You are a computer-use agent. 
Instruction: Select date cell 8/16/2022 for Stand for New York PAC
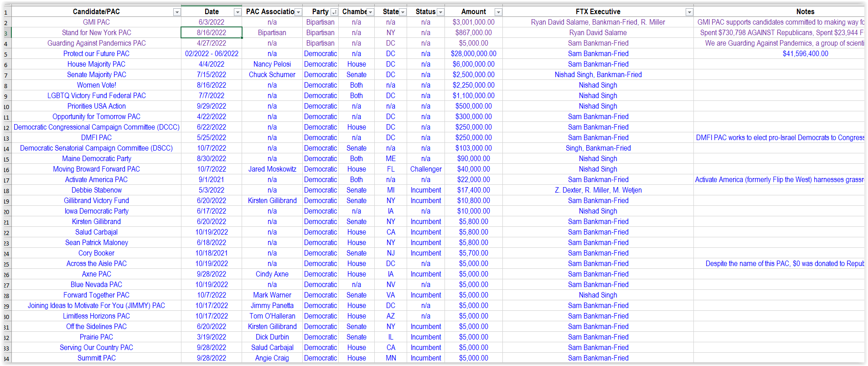pos(212,33)
